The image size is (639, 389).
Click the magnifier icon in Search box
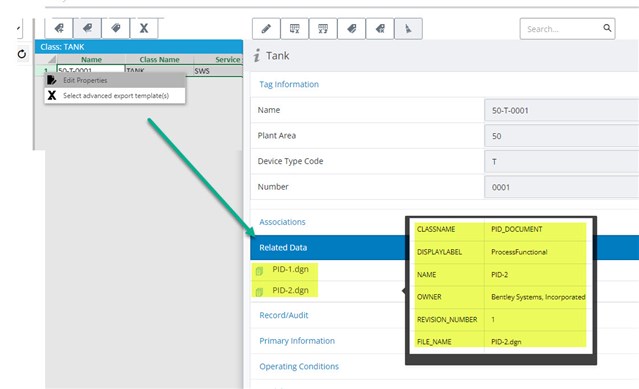coord(607,28)
